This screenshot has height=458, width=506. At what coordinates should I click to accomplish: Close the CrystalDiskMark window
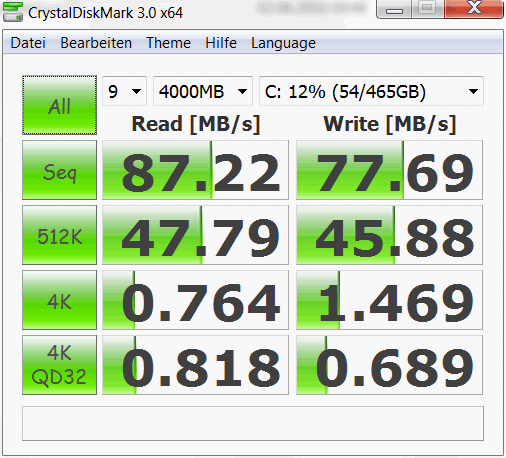tap(474, 9)
